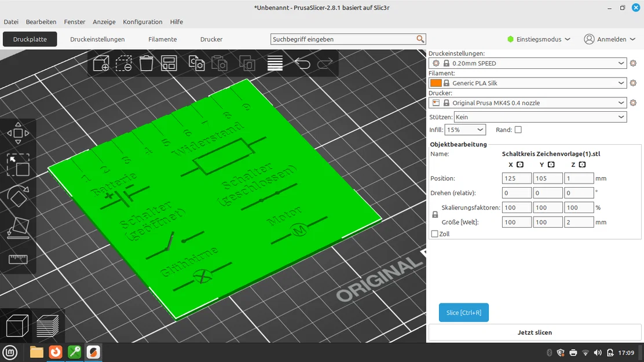The image size is (644, 362).
Task: Enable the Zoll checkbox
Action: (434, 234)
